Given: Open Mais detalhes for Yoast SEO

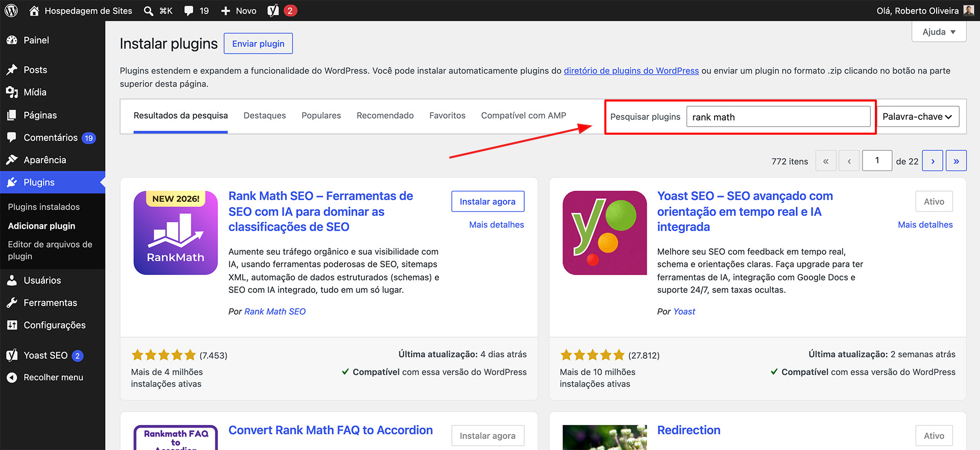Looking at the screenshot, I should 925,224.
